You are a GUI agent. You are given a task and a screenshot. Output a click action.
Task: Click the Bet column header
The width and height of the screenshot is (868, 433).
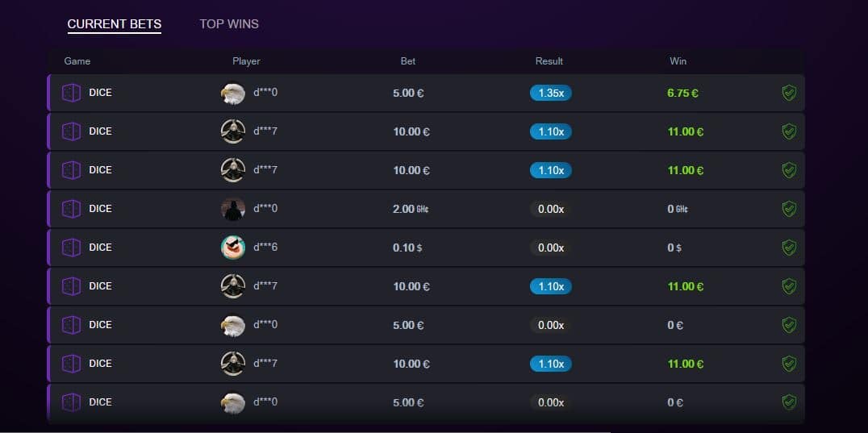click(408, 60)
